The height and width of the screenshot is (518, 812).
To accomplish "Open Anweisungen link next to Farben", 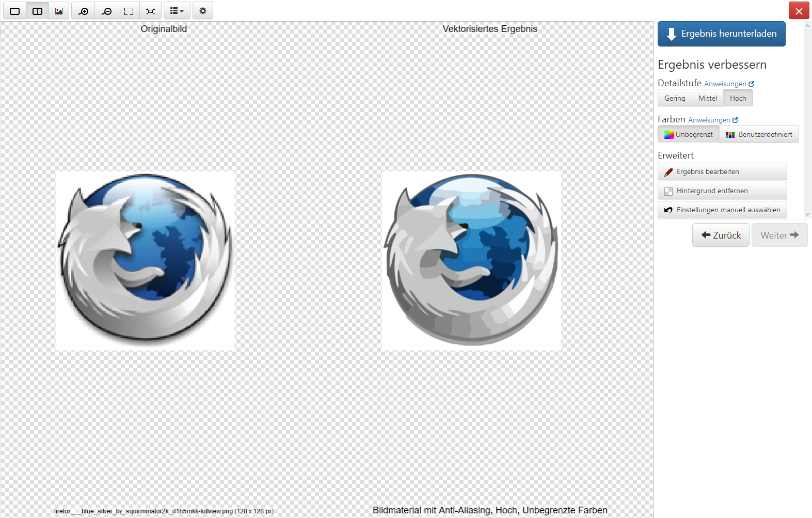I will click(712, 120).
